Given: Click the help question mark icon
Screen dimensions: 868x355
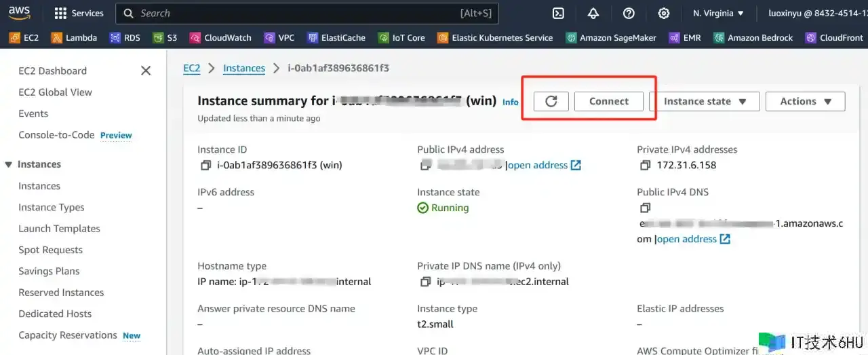Looking at the screenshot, I should (x=629, y=14).
